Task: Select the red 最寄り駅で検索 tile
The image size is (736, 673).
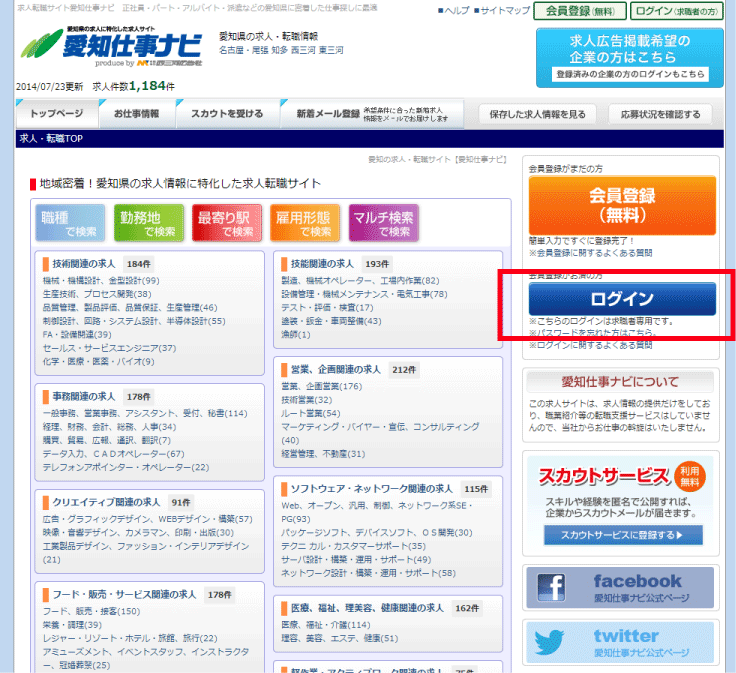Action: click(x=225, y=223)
